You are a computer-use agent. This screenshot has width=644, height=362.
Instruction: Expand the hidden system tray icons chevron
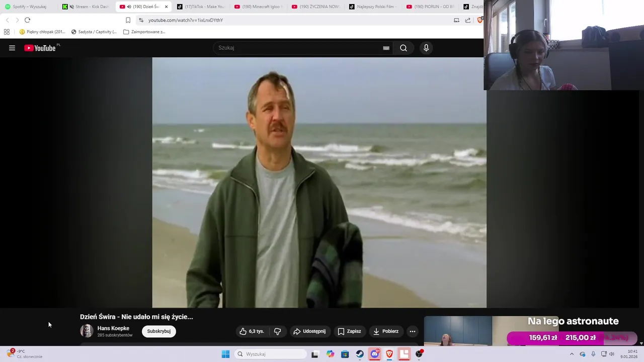point(572,354)
